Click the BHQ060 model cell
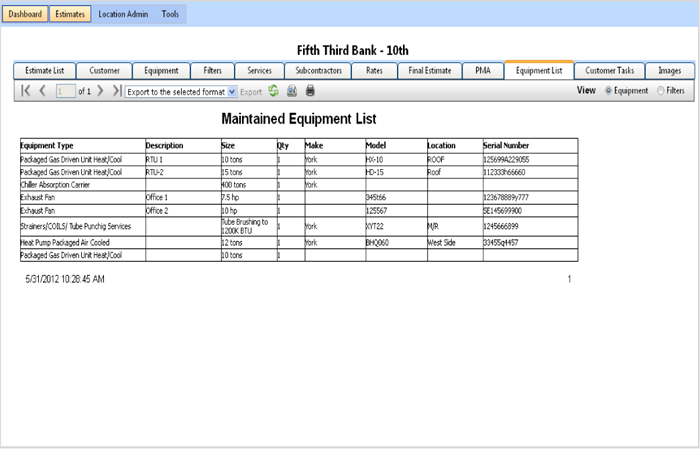 pyautogui.click(x=396, y=243)
